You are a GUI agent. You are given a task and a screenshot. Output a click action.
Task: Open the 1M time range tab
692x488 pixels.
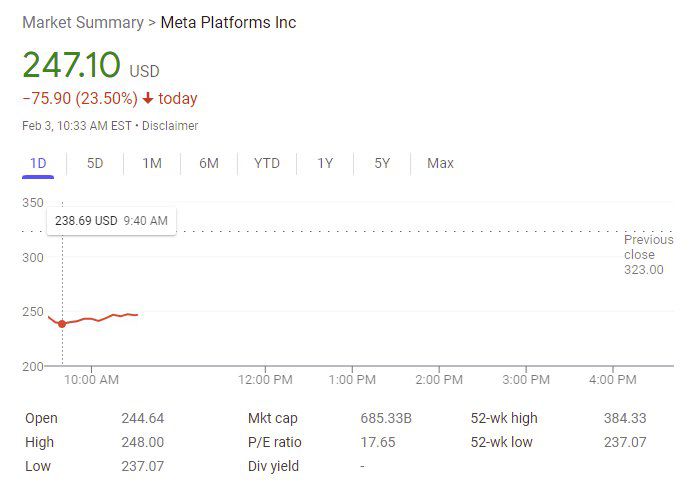(x=152, y=163)
